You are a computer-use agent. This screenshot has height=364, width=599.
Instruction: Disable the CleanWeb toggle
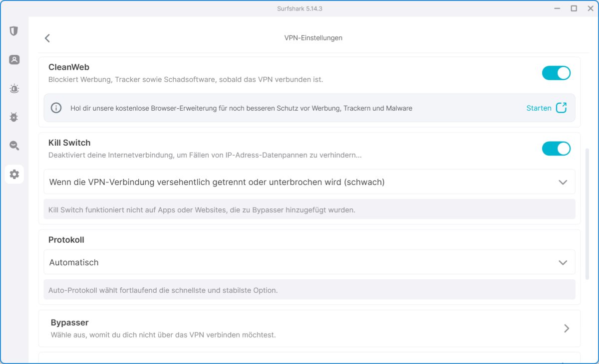(x=556, y=73)
